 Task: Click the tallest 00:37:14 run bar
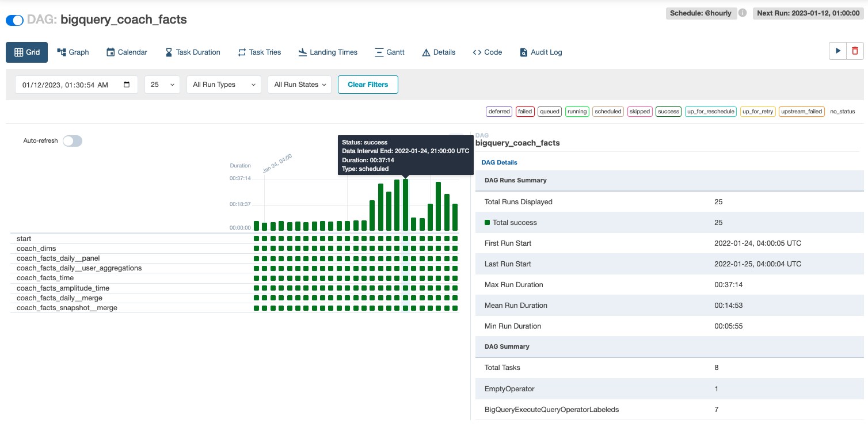[x=405, y=205]
